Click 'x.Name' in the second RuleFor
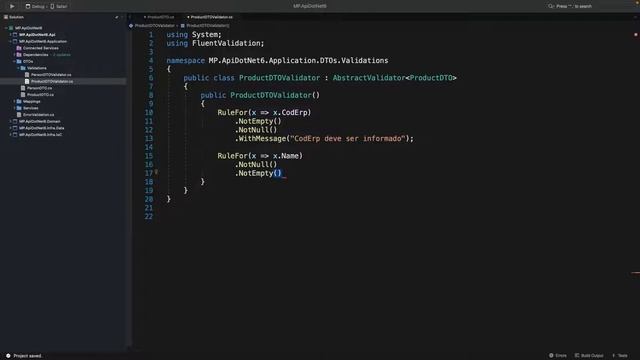 (286, 156)
